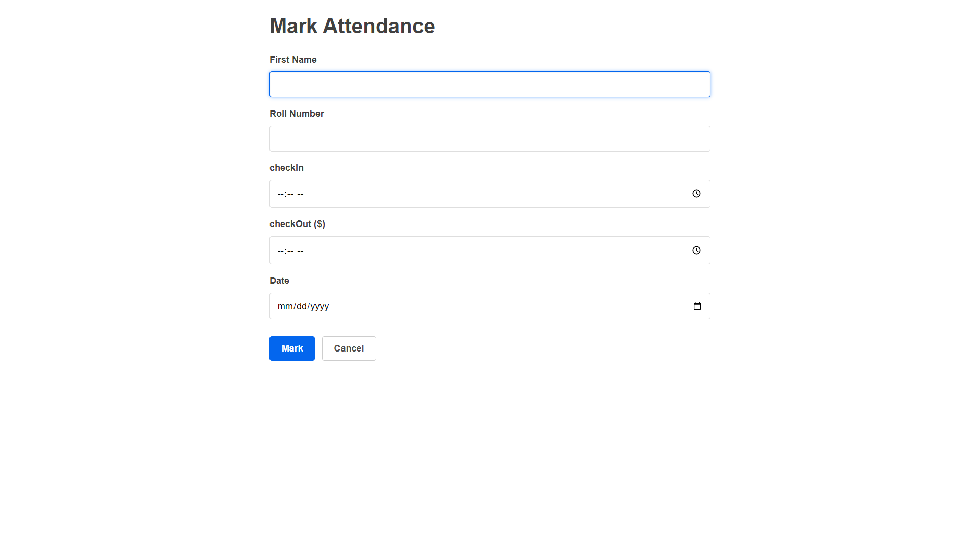Click inside the Roll Number field
The width and height of the screenshot is (980, 551).
pyautogui.click(x=489, y=138)
